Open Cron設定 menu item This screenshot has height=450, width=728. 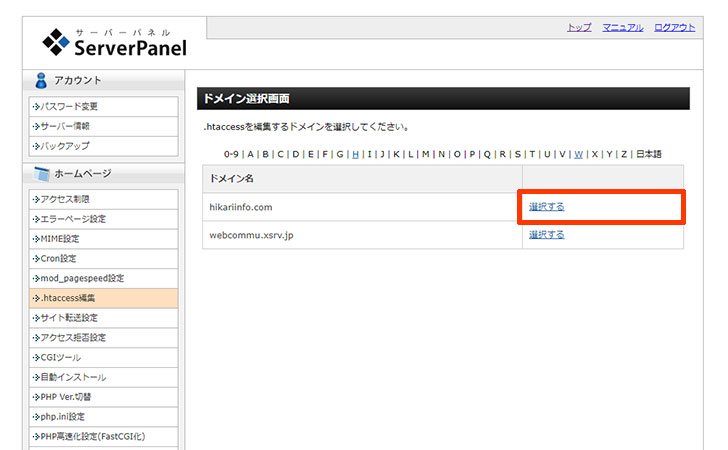click(x=103, y=259)
